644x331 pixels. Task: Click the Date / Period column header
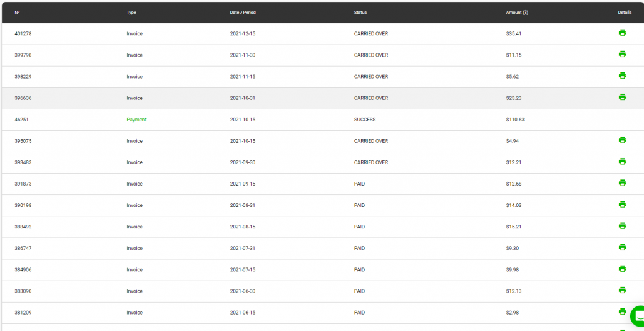pos(243,13)
